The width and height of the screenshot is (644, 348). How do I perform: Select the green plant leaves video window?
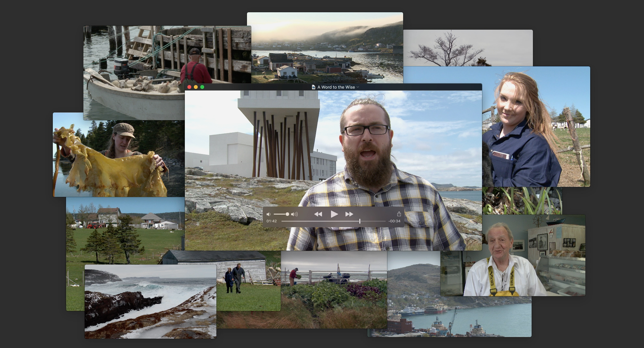522,201
